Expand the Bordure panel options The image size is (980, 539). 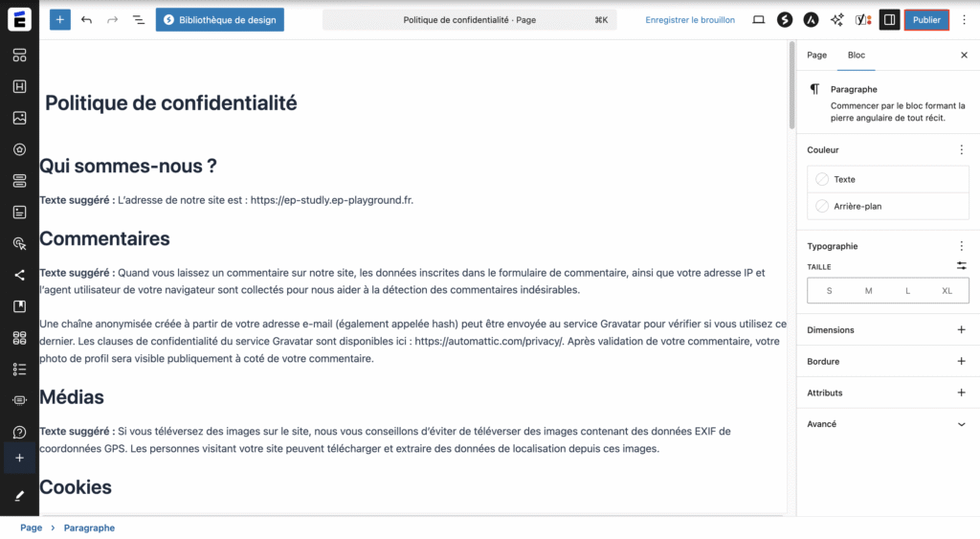coord(961,361)
